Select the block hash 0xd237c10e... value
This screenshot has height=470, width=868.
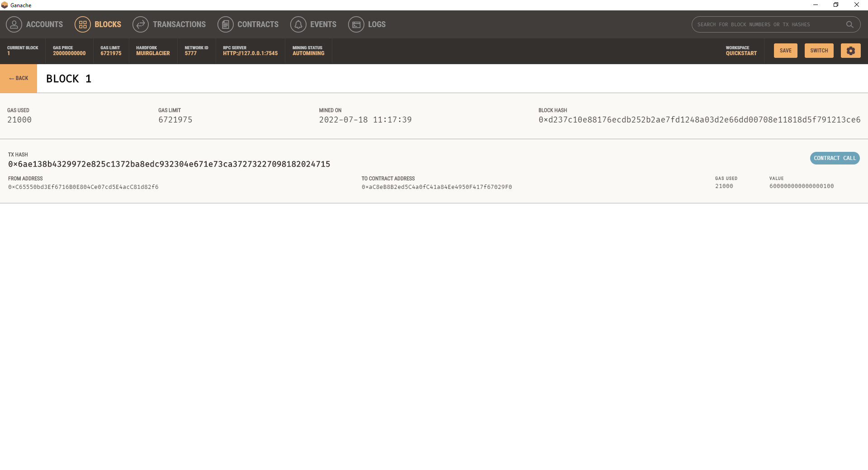[699, 120]
